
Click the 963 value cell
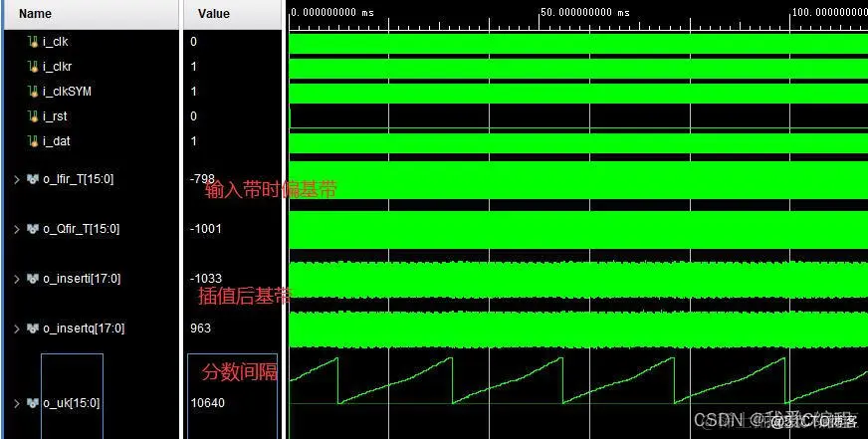point(200,329)
